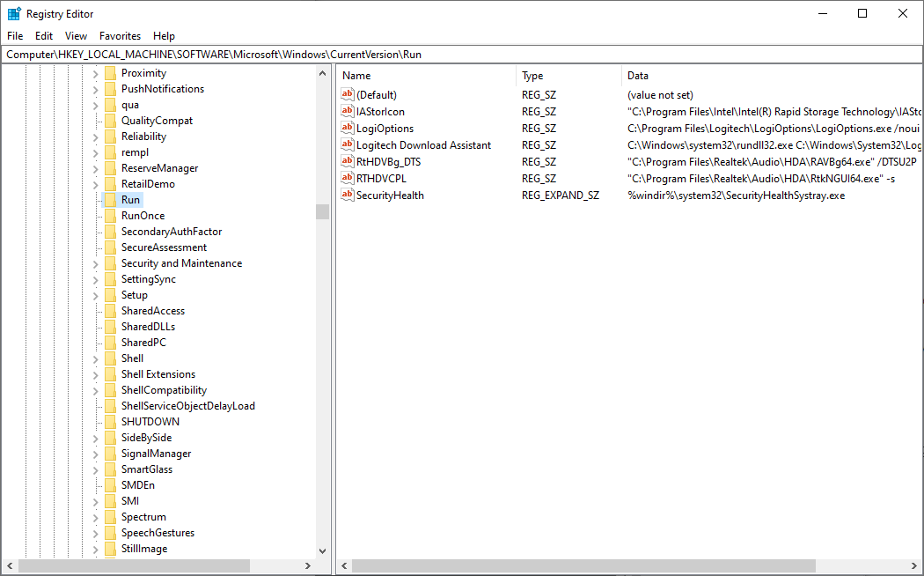The image size is (924, 576).
Task: Click the values pane scroll right arrow
Action: (x=914, y=566)
